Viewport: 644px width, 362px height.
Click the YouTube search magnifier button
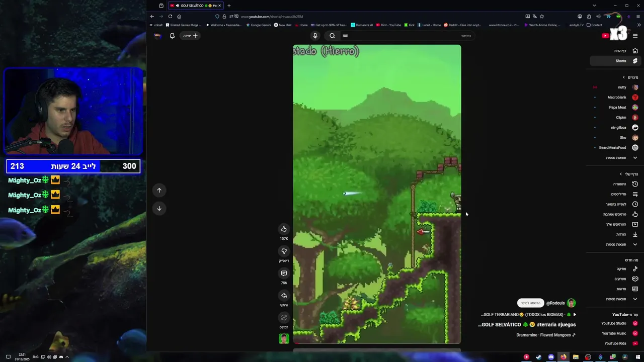tap(332, 36)
